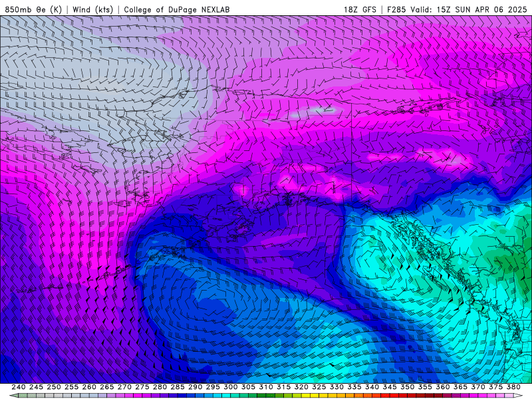This screenshot has height=399, width=532.
Task: Pick the 270 color scale label
Action: pos(124,387)
